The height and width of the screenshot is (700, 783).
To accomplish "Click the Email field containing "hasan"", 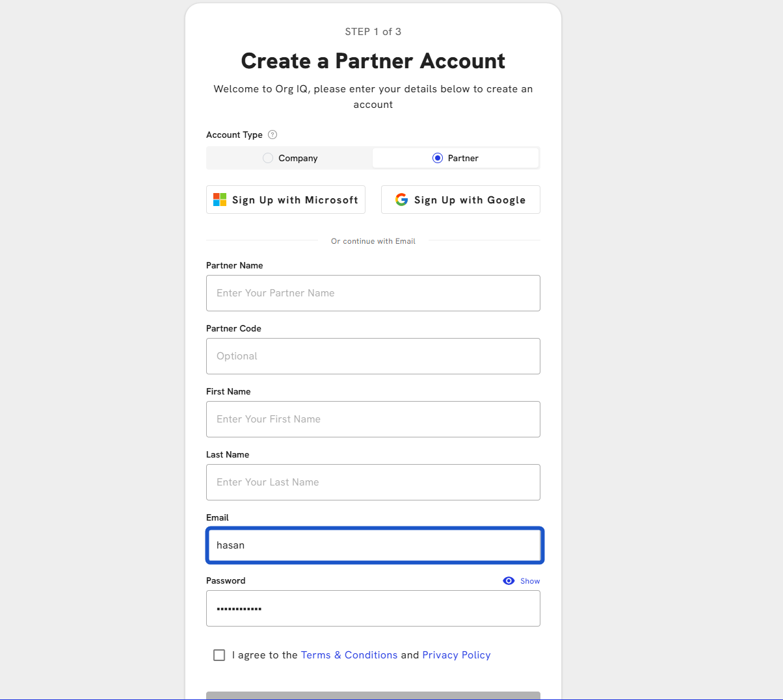I will pyautogui.click(x=373, y=545).
